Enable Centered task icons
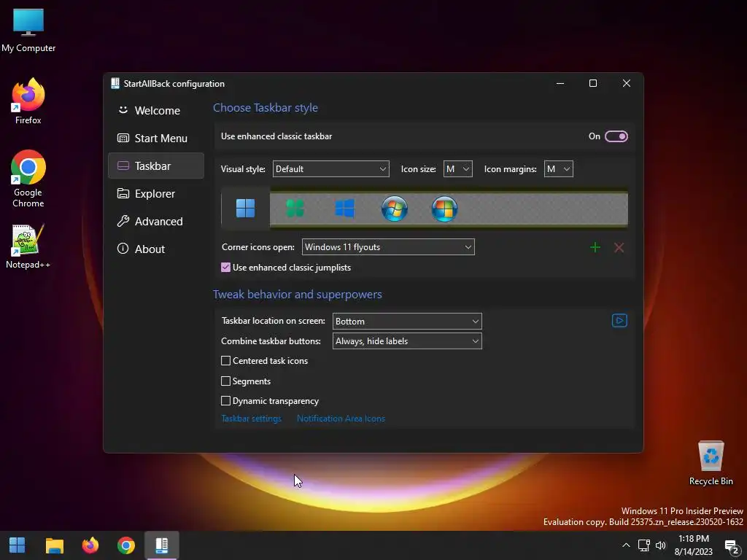Image resolution: width=747 pixels, height=560 pixels. point(226,360)
